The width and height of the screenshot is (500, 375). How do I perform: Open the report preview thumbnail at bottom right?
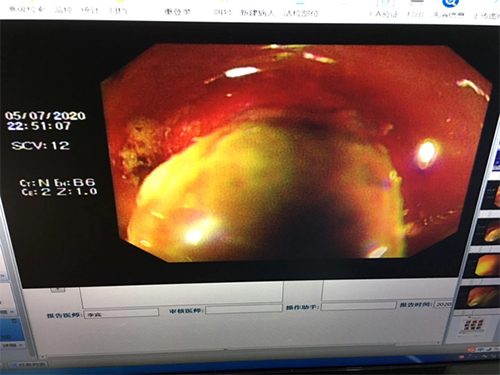coord(473,326)
